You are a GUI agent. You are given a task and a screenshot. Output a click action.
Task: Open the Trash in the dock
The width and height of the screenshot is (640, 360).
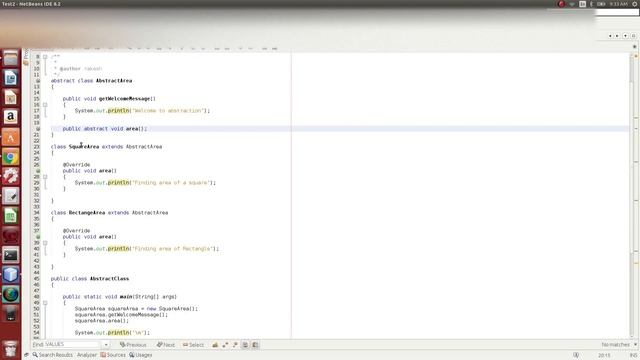coord(11,349)
